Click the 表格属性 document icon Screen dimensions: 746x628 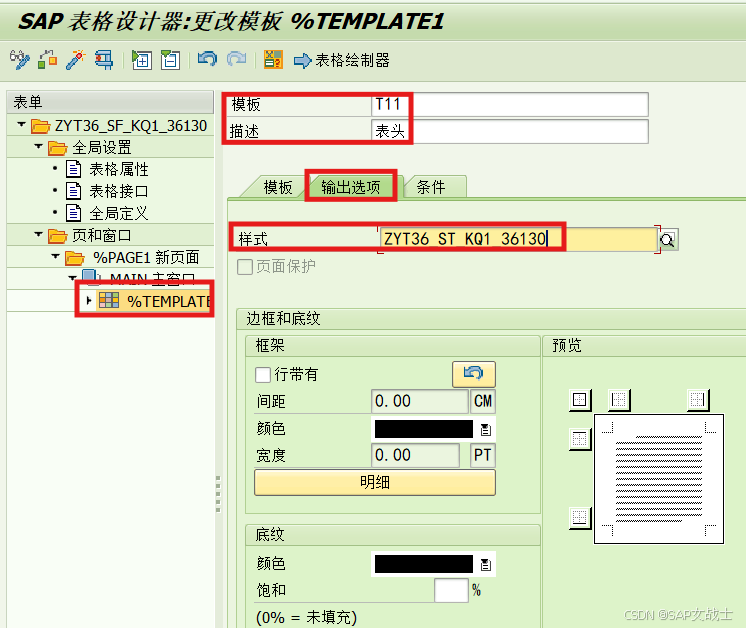coord(73,169)
